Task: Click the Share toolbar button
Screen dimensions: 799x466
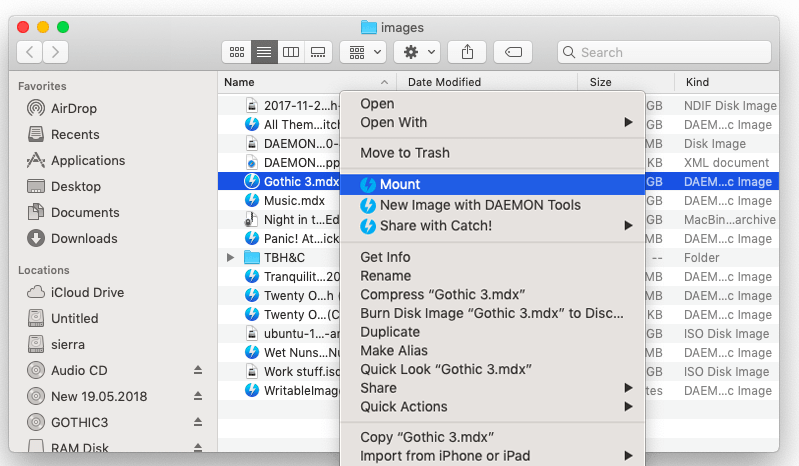Action: pyautogui.click(x=467, y=52)
